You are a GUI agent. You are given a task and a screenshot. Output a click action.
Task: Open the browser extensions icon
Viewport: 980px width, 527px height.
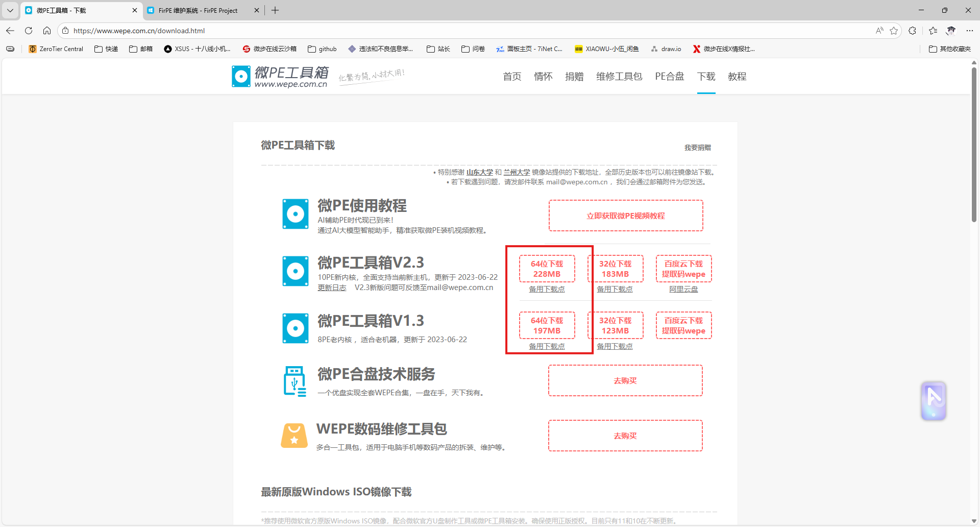[913, 31]
